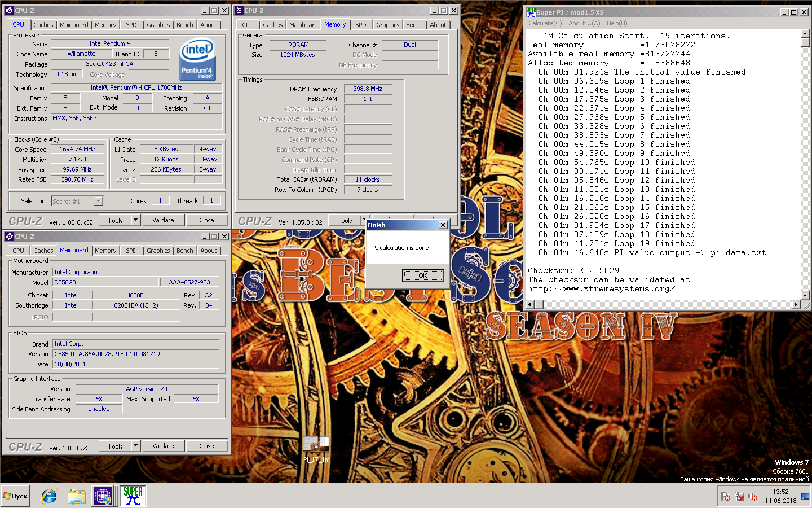
Task: Click the Super PI horizontal scrollbar right arrow
Action: tap(796, 305)
